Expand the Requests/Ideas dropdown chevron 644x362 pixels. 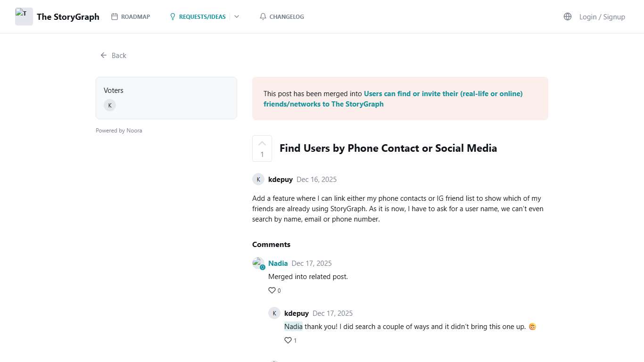pos(237,16)
